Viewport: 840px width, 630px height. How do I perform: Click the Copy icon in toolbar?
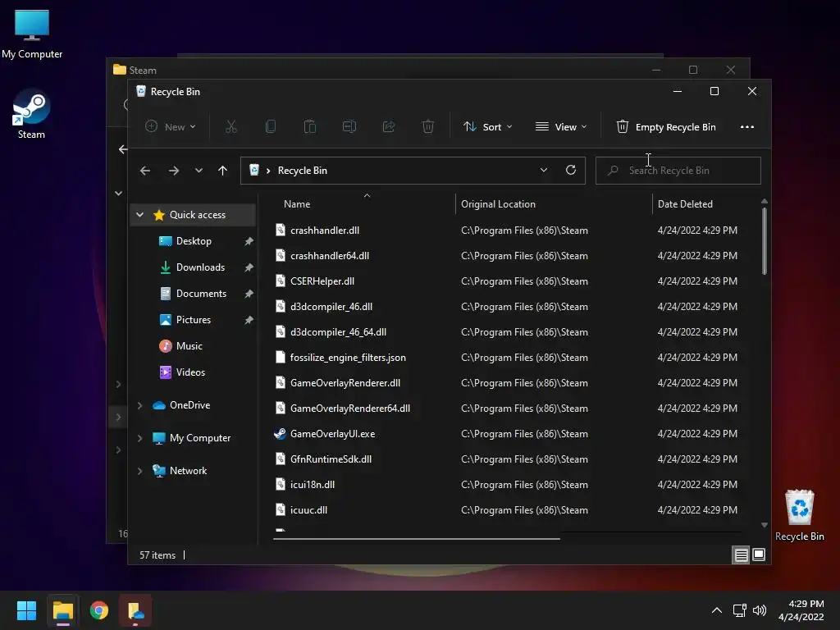coord(271,127)
